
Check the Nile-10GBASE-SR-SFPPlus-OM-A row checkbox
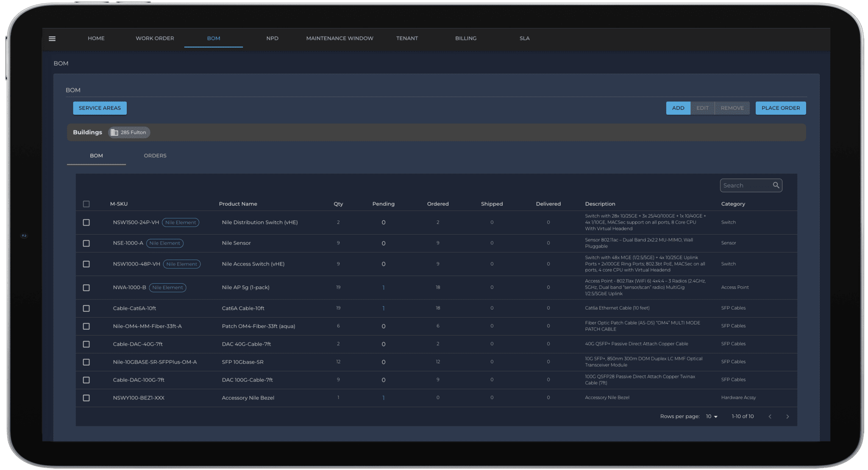point(86,362)
